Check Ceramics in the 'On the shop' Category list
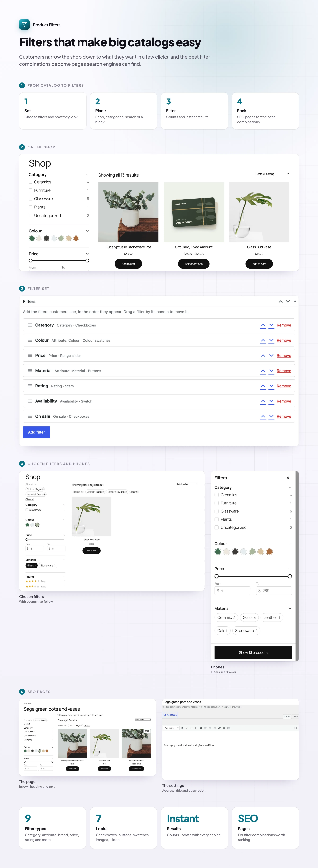Viewport: 318px width, 868px height. 31,182
